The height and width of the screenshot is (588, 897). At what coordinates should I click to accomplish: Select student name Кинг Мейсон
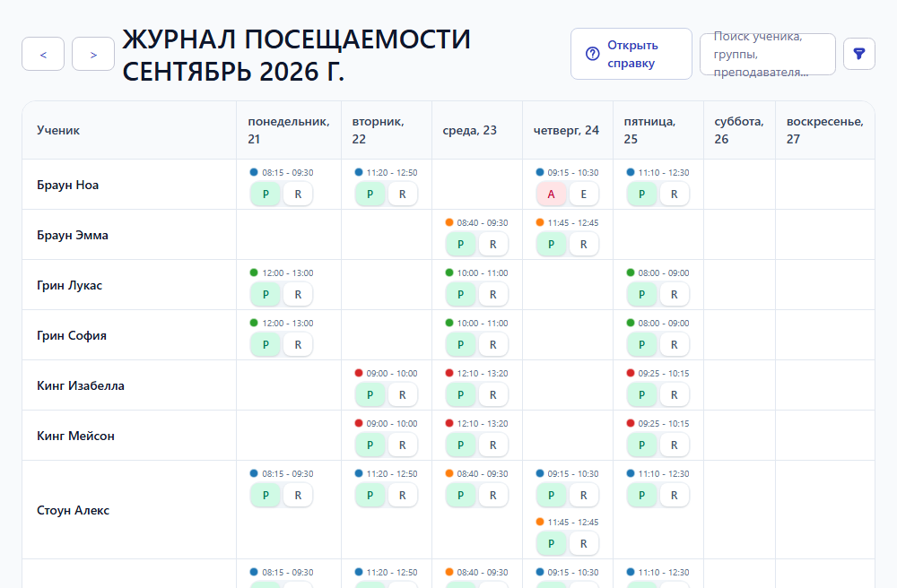pyautogui.click(x=75, y=436)
